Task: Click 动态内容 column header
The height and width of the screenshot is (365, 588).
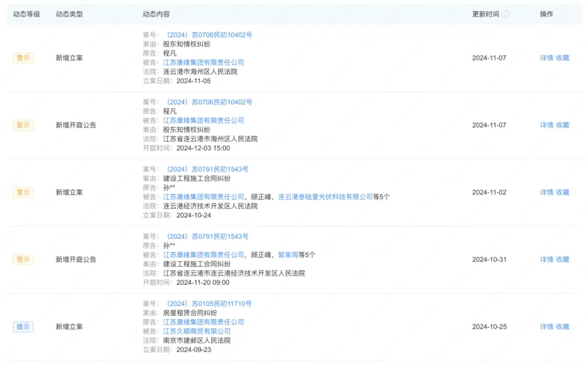Action: point(156,14)
